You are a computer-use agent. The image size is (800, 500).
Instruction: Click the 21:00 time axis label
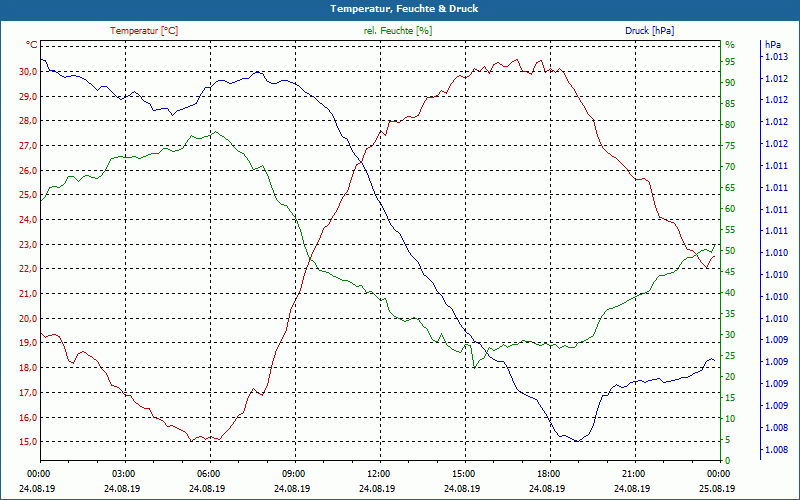click(x=632, y=473)
